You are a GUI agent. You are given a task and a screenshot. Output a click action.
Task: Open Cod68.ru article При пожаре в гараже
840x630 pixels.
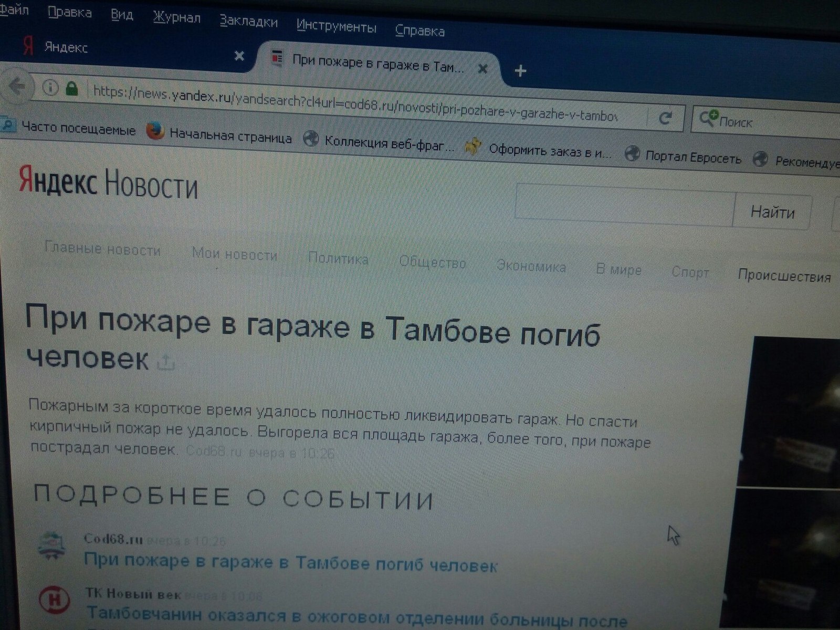click(x=290, y=562)
